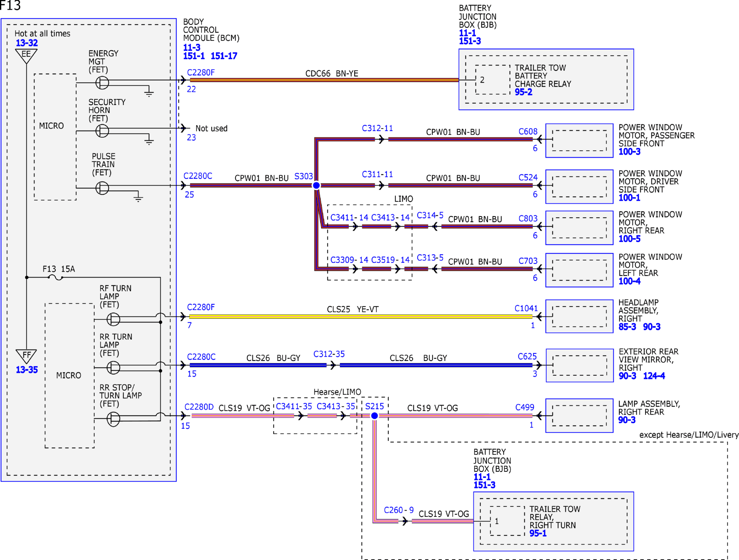Click the C312-35 connector label
The width and height of the screenshot is (739, 560).
point(329,354)
